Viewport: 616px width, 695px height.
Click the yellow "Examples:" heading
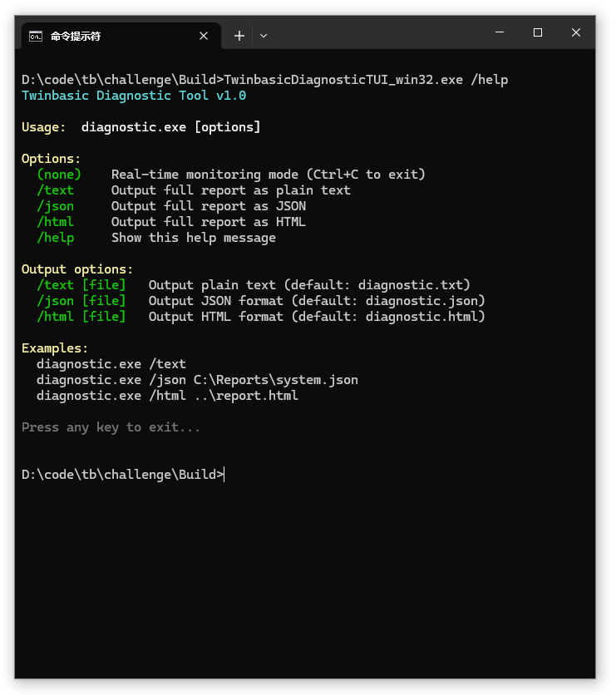coord(55,348)
